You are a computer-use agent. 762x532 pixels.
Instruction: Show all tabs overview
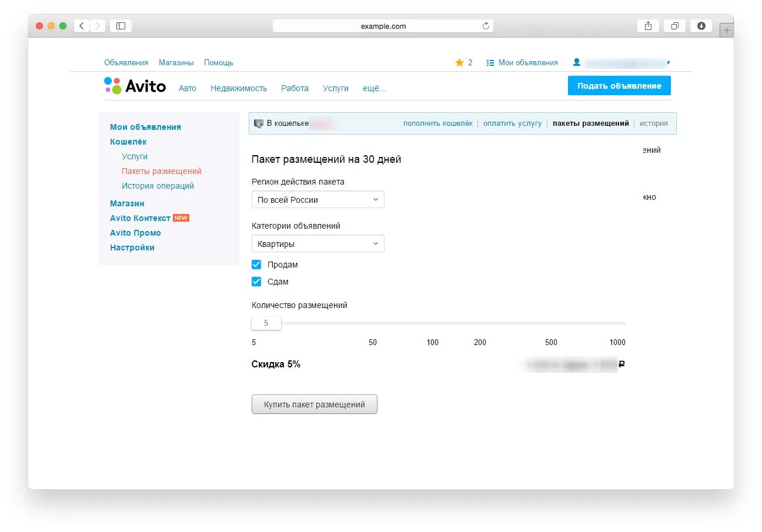point(674,26)
